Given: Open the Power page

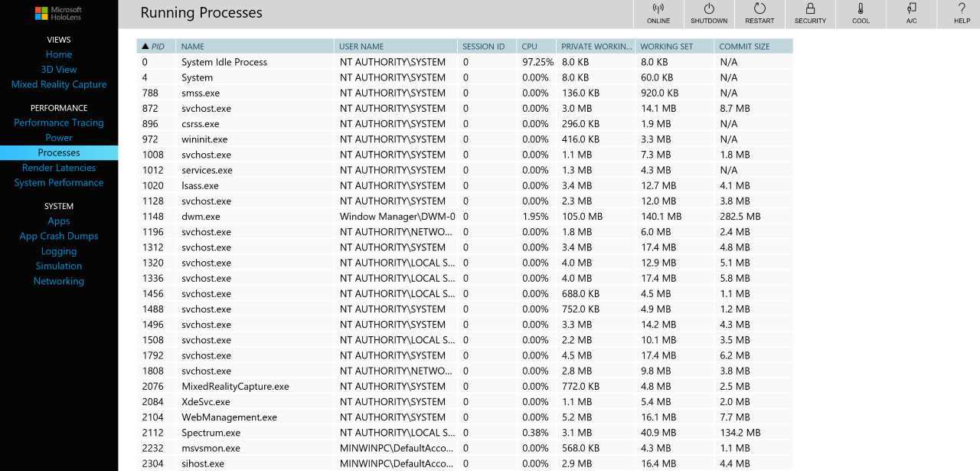Looking at the screenshot, I should 58,137.
